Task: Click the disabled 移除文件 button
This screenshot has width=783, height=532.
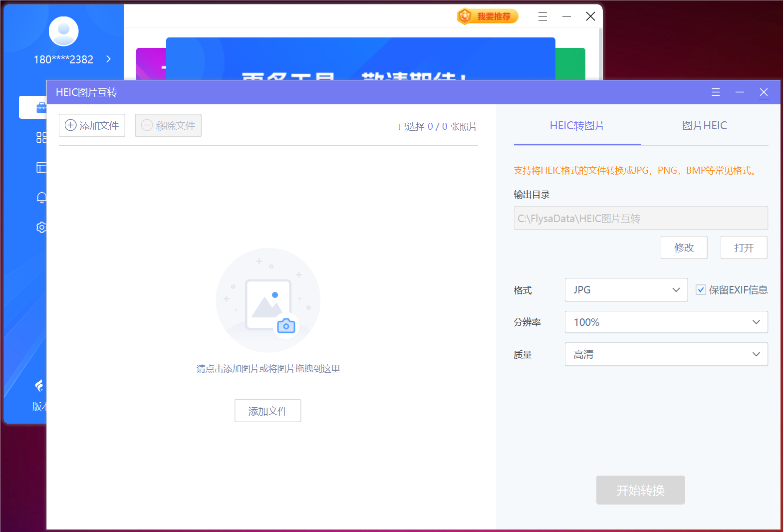Action: click(168, 125)
